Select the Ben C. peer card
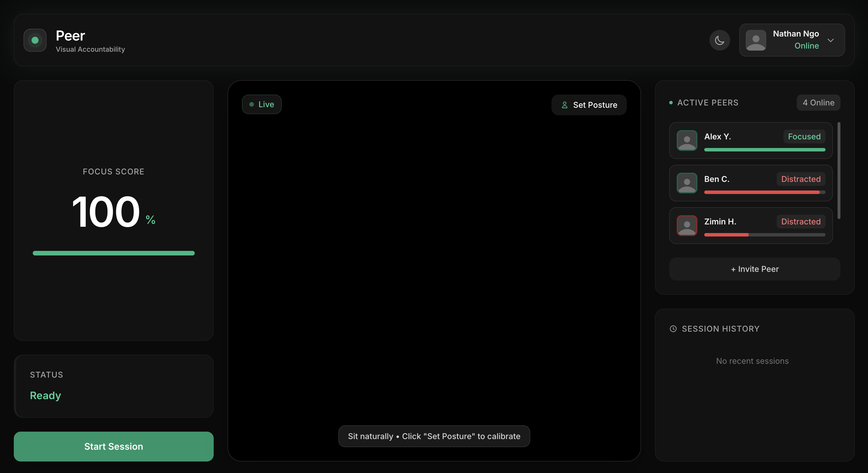The width and height of the screenshot is (868, 473). coord(751,183)
